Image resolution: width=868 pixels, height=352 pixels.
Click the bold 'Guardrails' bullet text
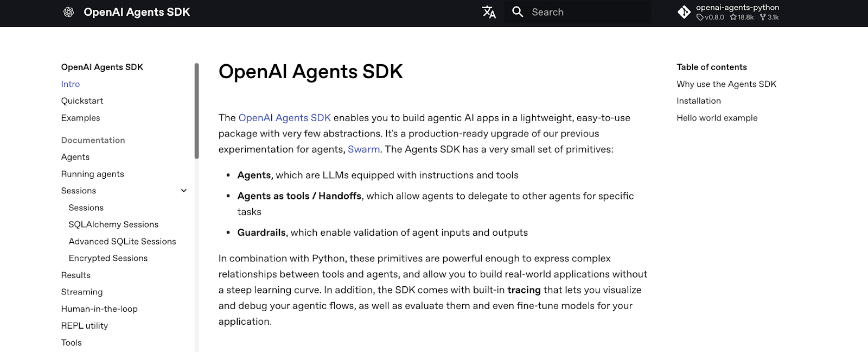point(261,232)
